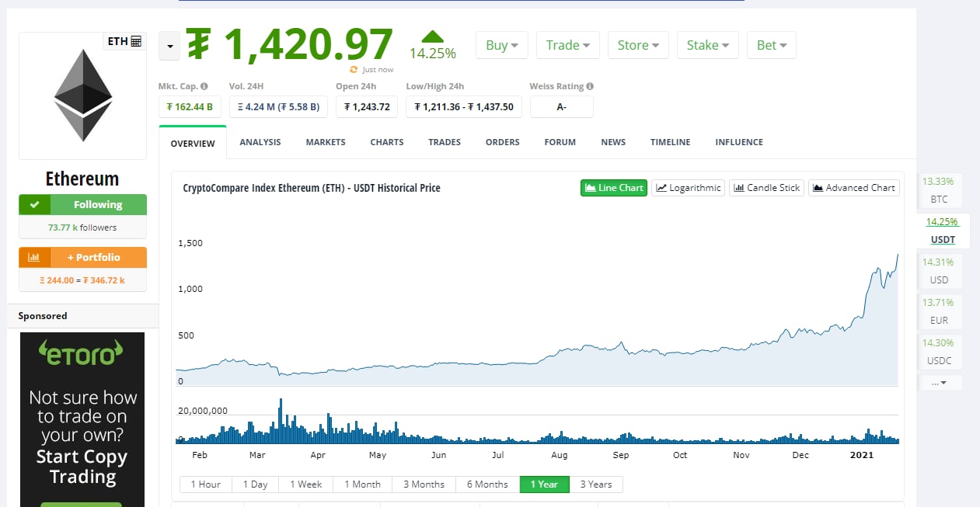This screenshot has height=507, width=980.
Task: Open the Forum tab
Action: coord(560,142)
